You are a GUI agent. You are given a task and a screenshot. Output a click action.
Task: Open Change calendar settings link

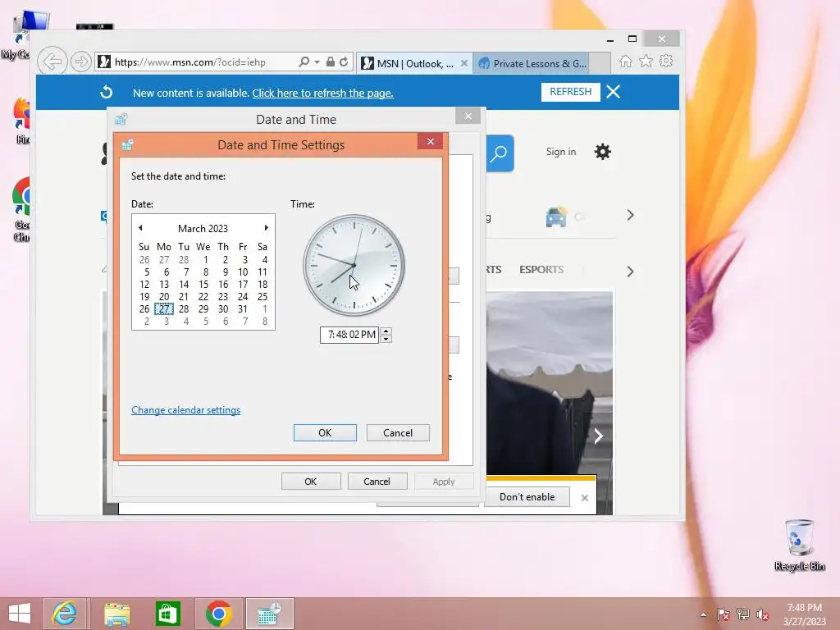186,410
